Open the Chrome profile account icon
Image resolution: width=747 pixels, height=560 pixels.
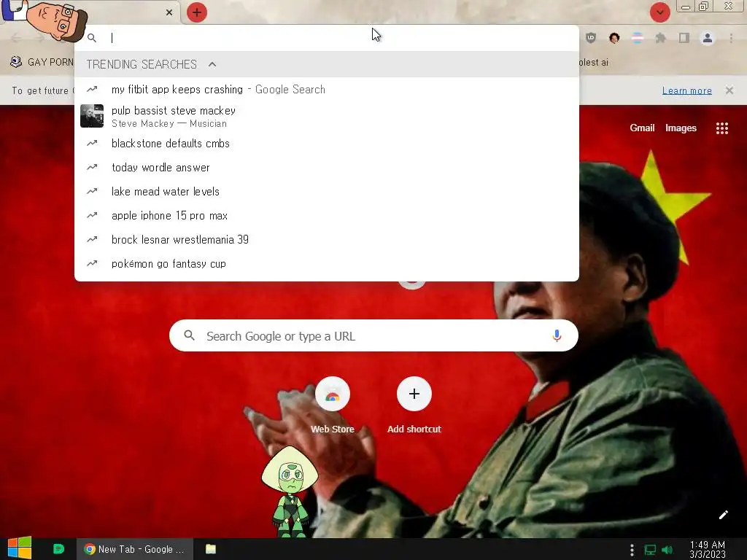(x=708, y=38)
